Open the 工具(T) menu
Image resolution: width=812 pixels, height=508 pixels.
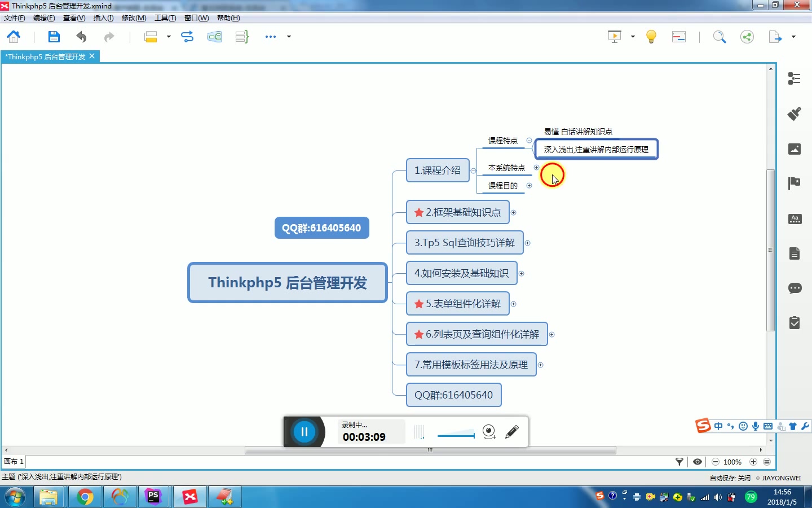coord(165,18)
